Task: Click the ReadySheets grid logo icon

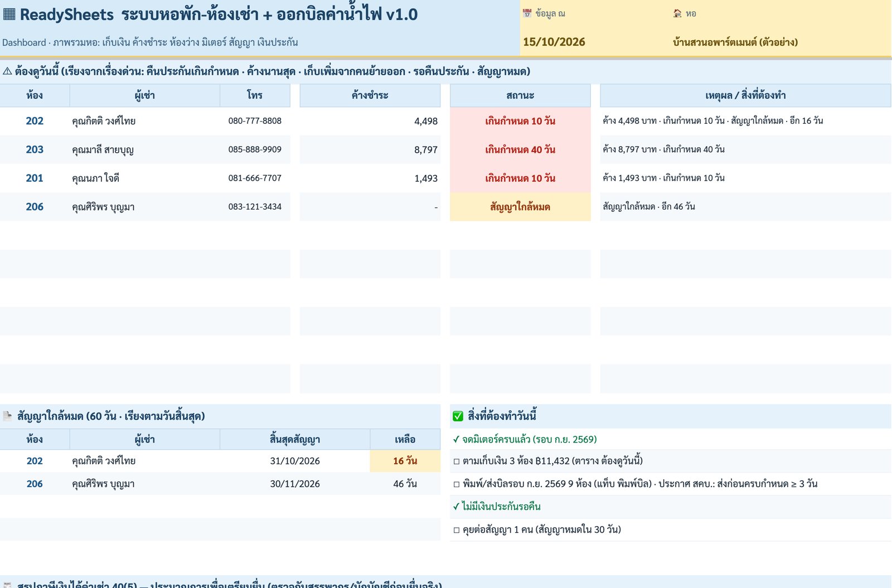Action: click(x=9, y=14)
